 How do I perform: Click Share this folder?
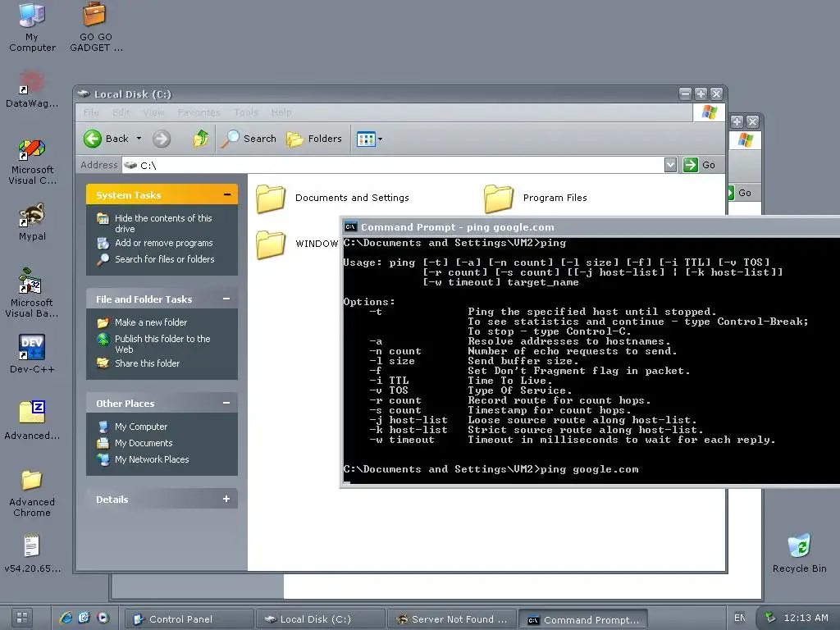point(147,363)
